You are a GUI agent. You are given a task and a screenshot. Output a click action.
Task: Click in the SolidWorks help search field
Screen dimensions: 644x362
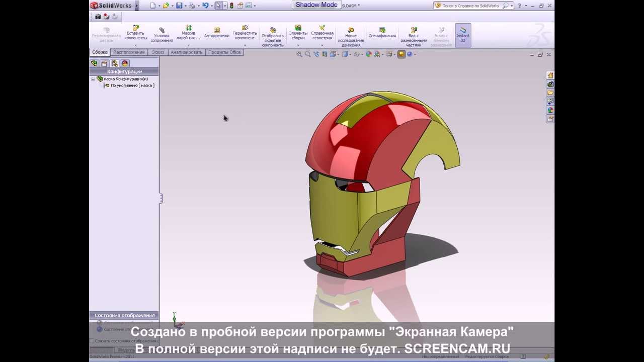tap(471, 6)
